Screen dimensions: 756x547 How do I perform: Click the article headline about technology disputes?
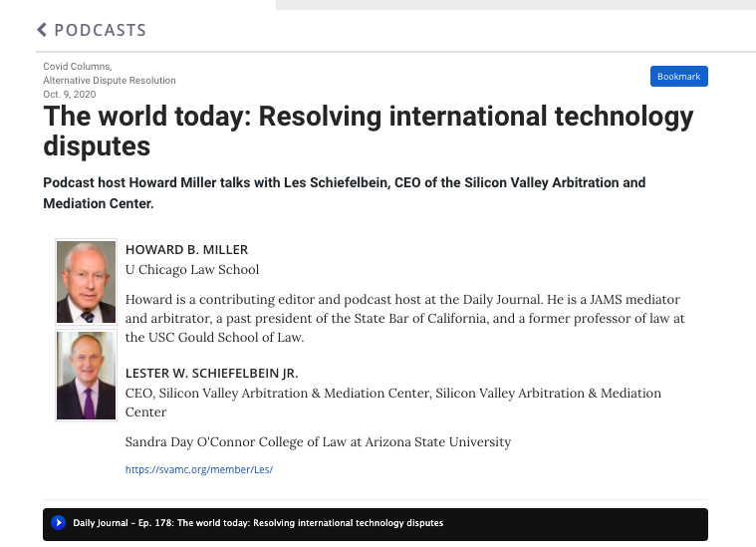(x=368, y=131)
